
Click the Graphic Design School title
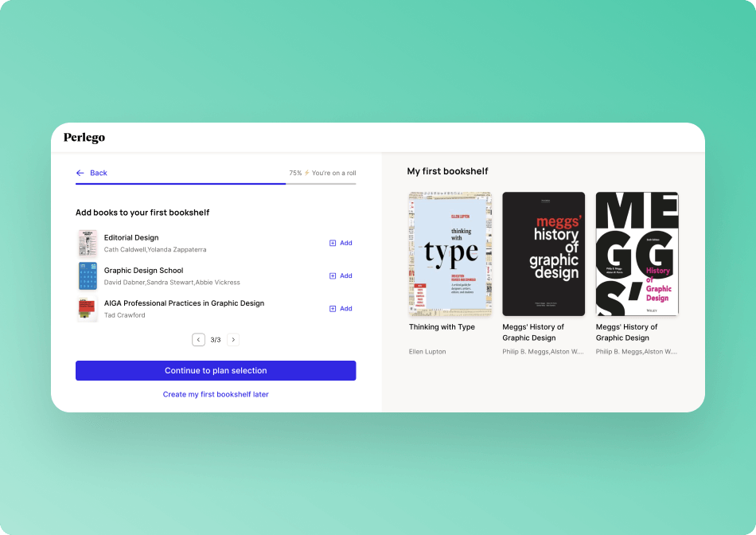(x=144, y=271)
